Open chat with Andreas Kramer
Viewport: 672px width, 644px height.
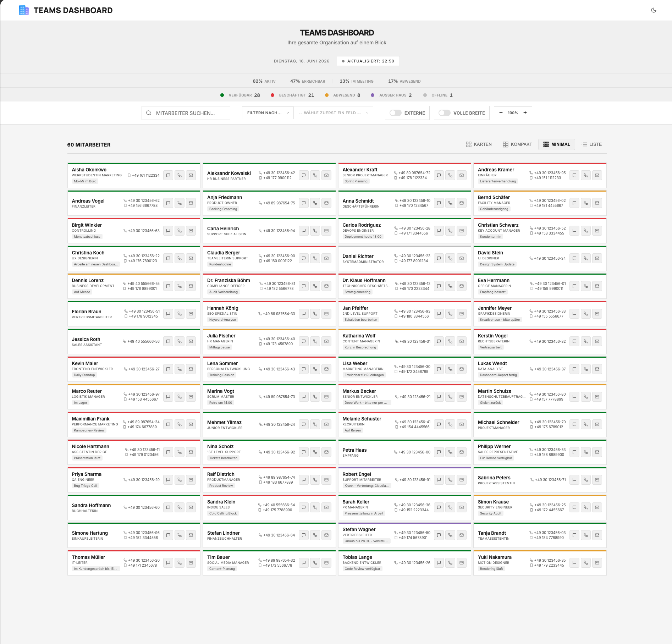pos(574,175)
